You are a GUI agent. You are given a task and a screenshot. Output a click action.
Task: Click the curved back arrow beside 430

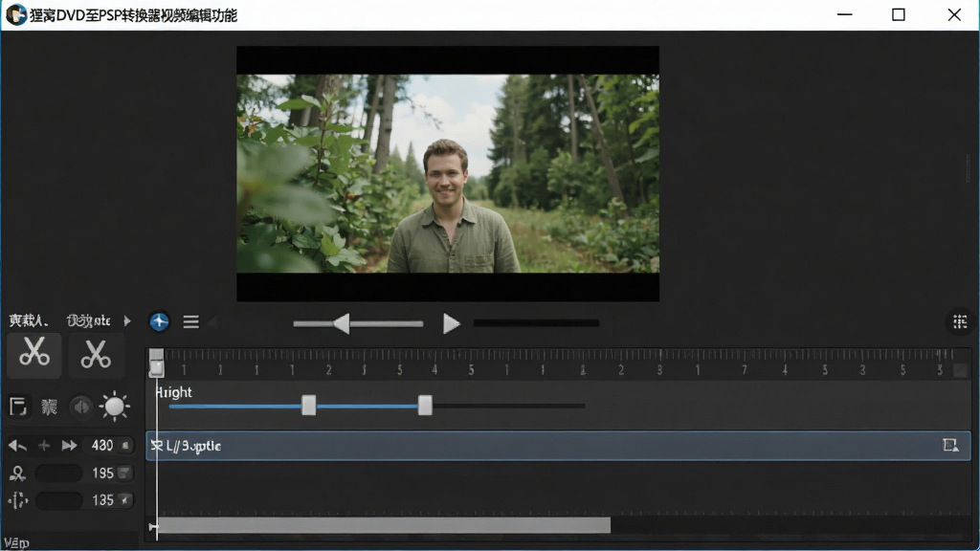click(17, 446)
